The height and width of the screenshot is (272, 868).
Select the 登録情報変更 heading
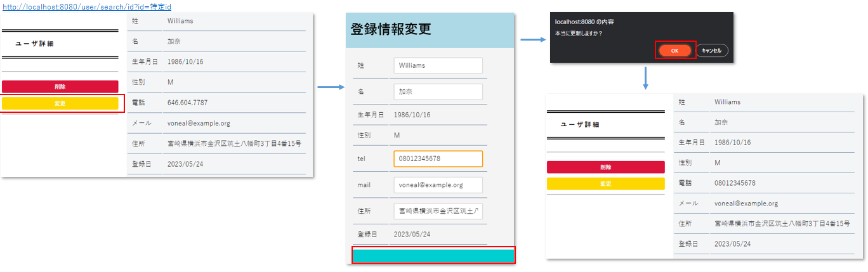[x=391, y=29]
